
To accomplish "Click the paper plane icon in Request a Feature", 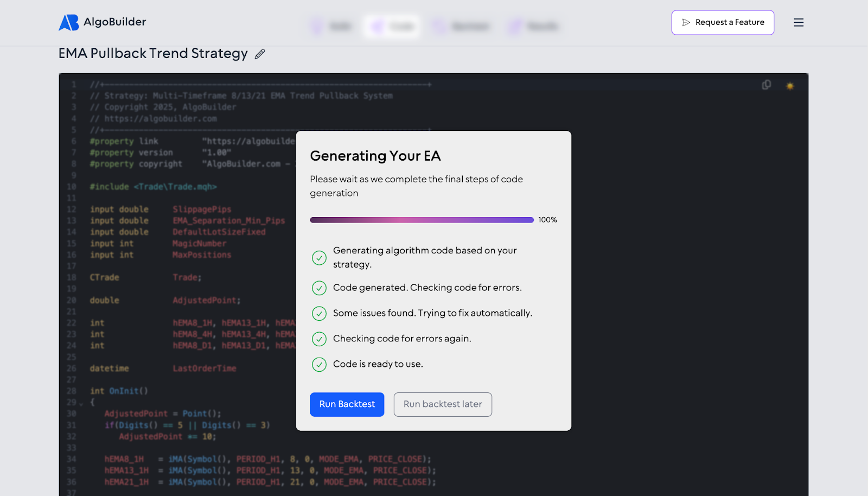I will click(686, 23).
